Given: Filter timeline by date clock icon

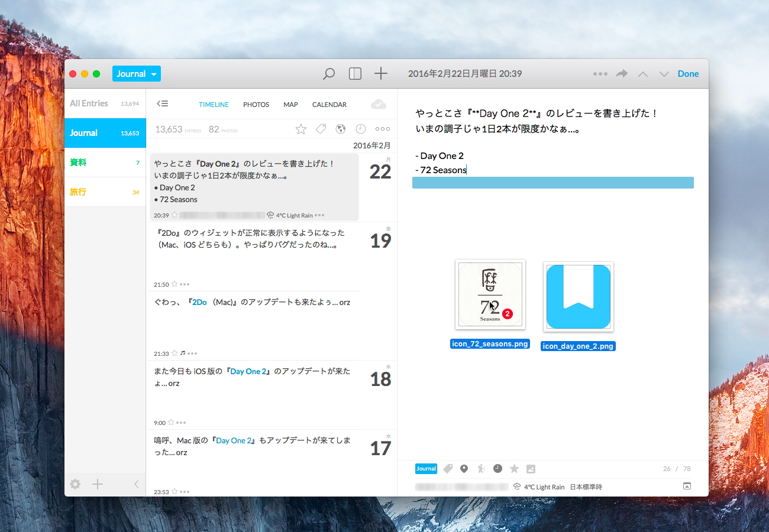Looking at the screenshot, I should coord(360,129).
